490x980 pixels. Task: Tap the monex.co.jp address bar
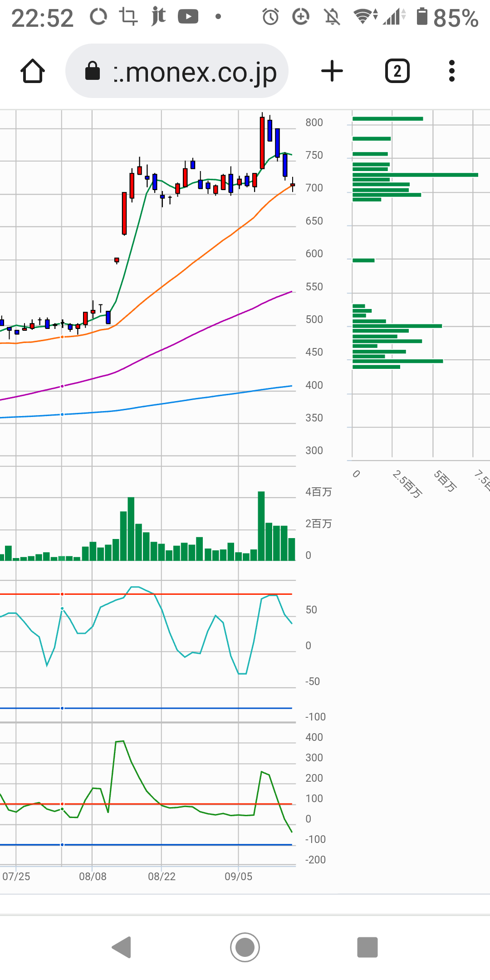point(177,71)
